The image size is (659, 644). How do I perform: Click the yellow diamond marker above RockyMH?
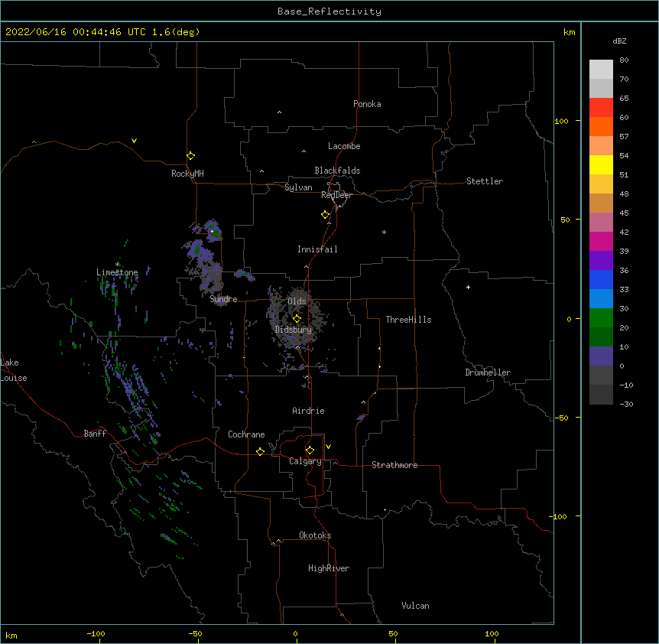pyautogui.click(x=190, y=156)
